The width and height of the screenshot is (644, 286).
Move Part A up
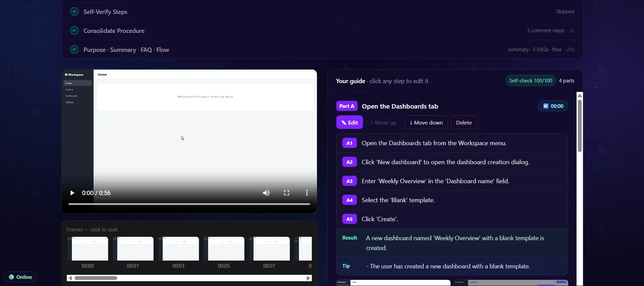pos(383,122)
